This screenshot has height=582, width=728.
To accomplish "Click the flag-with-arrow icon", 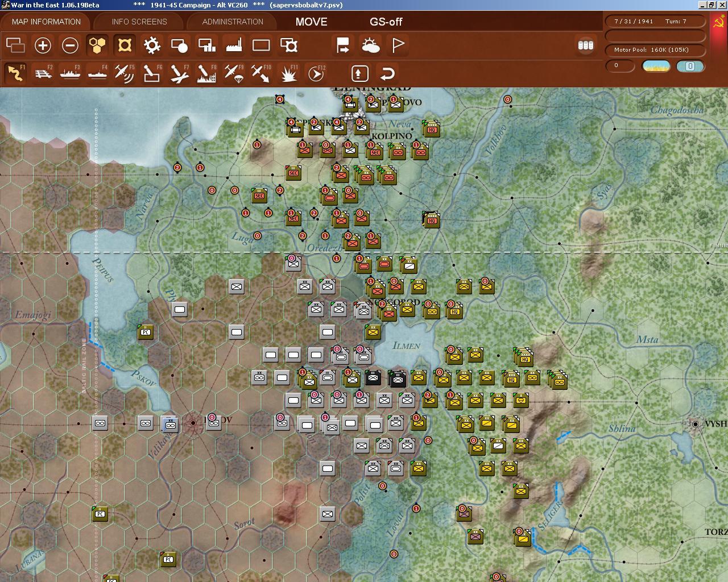I will point(343,45).
